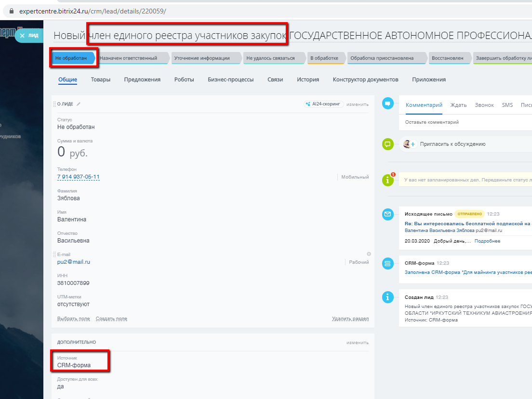Click изменить link in О ЛИДЕ section
Viewport: 532px width, 399px height.
pyautogui.click(x=357, y=104)
